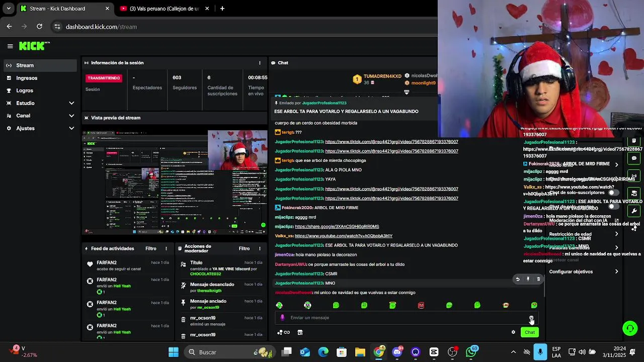
Task: Reload the dashboard page
Action: click(39, 27)
